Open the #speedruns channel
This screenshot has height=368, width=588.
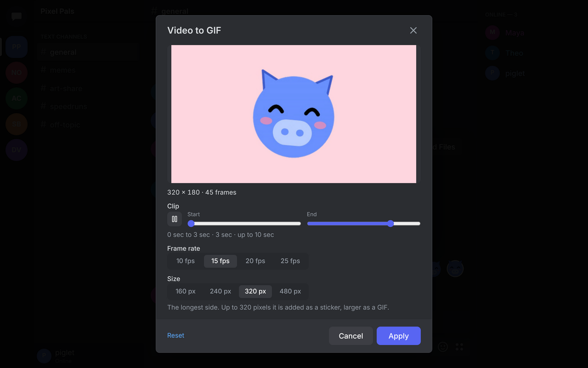pos(87,107)
